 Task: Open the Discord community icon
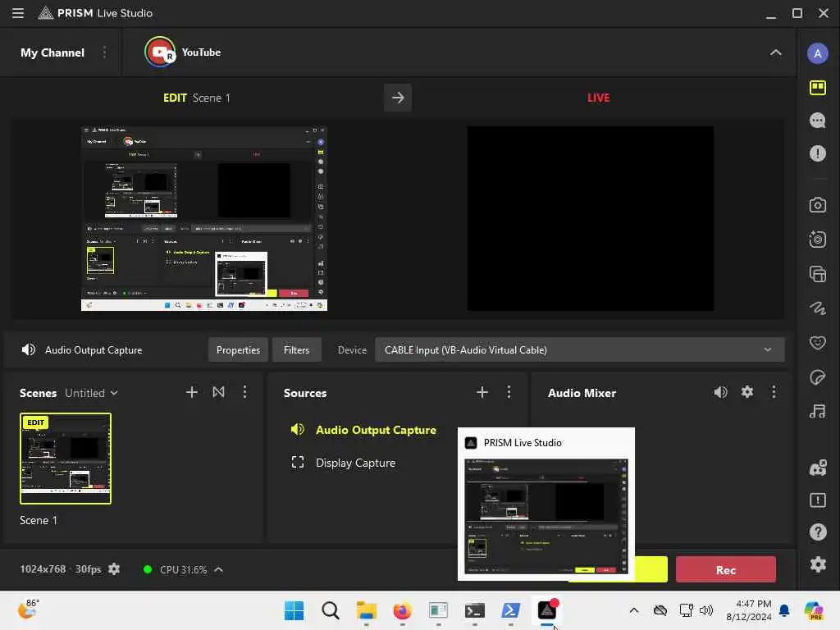click(817, 468)
